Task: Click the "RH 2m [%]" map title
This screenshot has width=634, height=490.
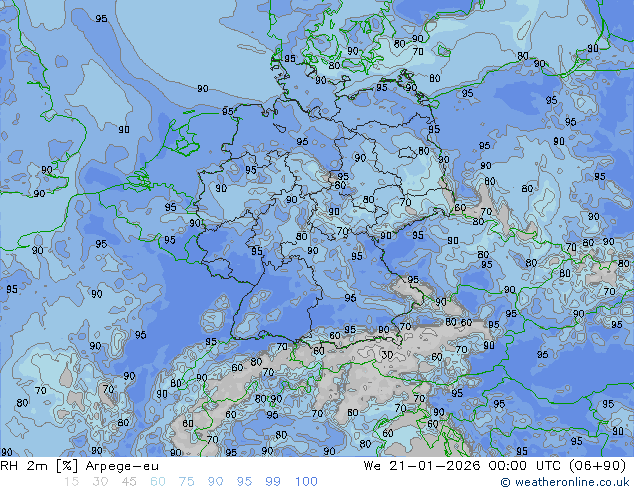Action: tap(39, 466)
